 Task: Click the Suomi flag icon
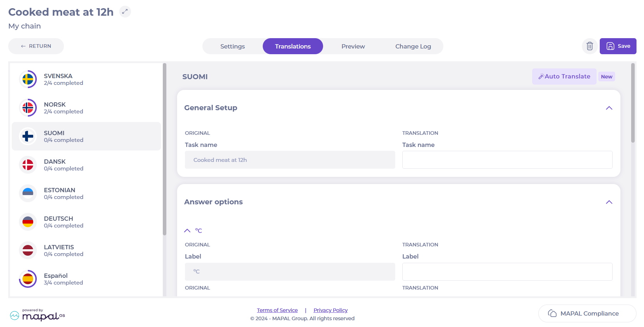28,136
